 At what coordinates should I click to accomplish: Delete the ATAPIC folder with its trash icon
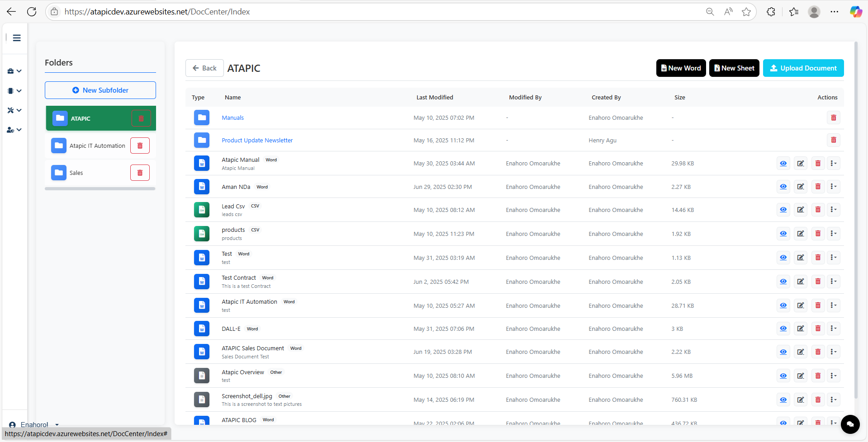141,118
